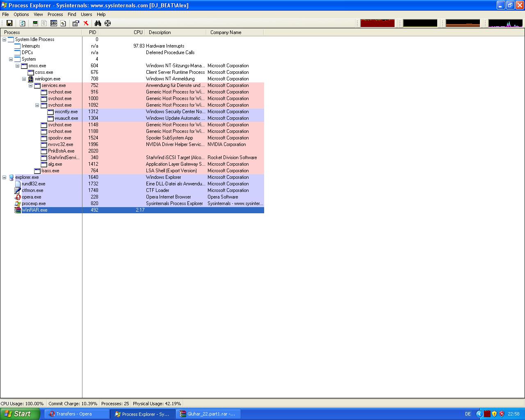525x420 pixels.
Task: Sort by the CPU column header
Action: pos(121,32)
